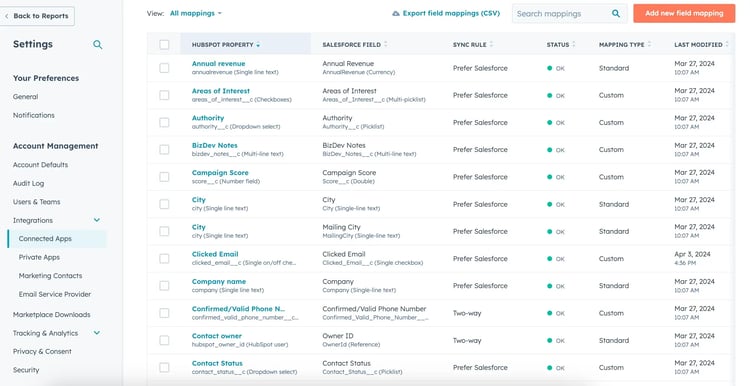Open Private Apps
The image size is (750, 386).
coord(39,257)
